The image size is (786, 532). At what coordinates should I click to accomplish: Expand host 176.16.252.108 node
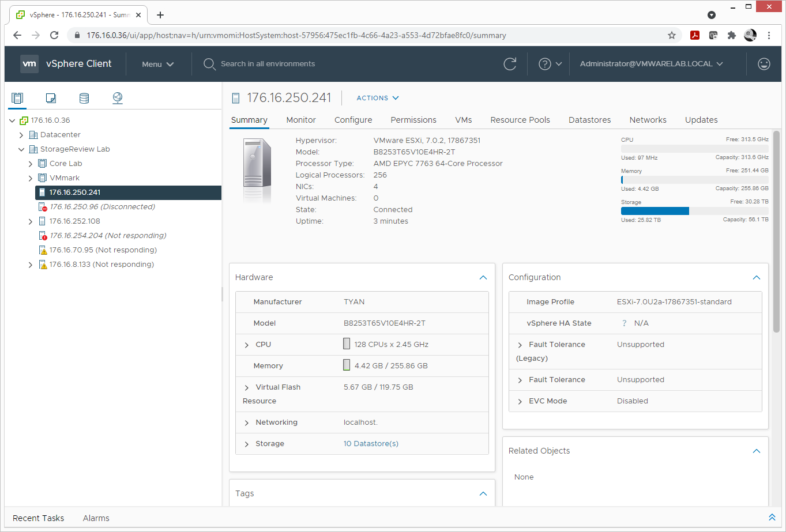click(x=31, y=221)
